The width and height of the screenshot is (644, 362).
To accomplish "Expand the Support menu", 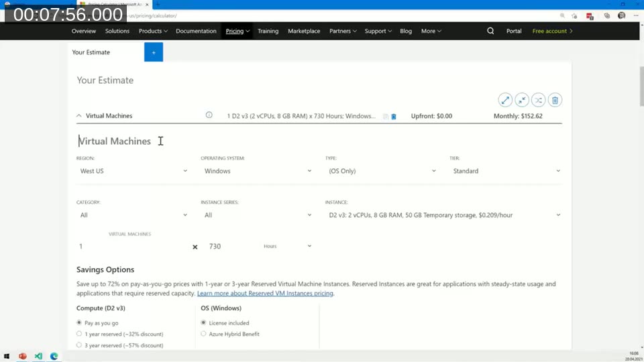I will tap(378, 32).
